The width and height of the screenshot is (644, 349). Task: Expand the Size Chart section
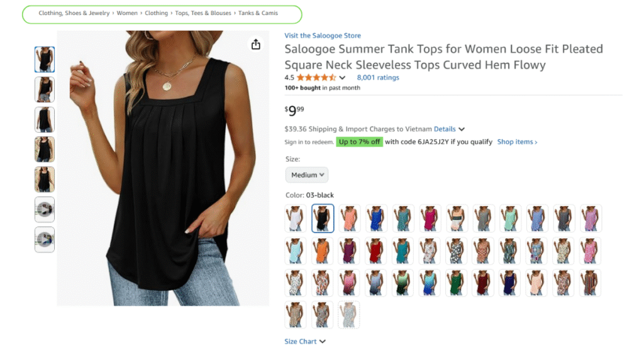point(305,341)
